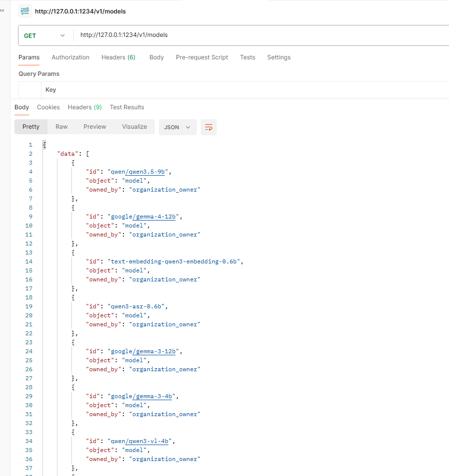Follow the gemma-3-4b link in JSON
The height and width of the screenshot is (476, 449).
(152, 397)
